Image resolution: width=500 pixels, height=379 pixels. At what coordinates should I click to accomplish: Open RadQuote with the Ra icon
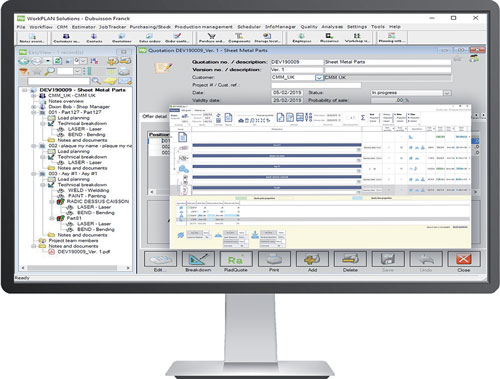pyautogui.click(x=236, y=259)
